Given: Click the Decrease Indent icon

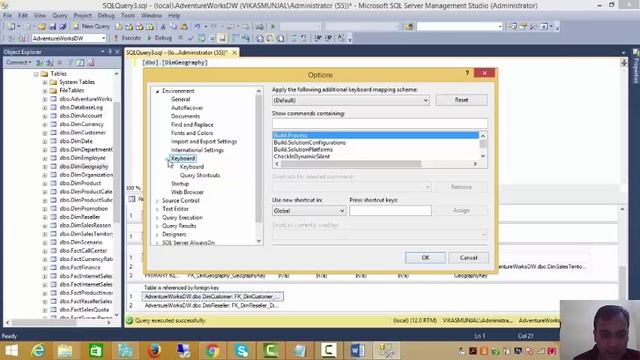Looking at the screenshot, I should tap(318, 38).
